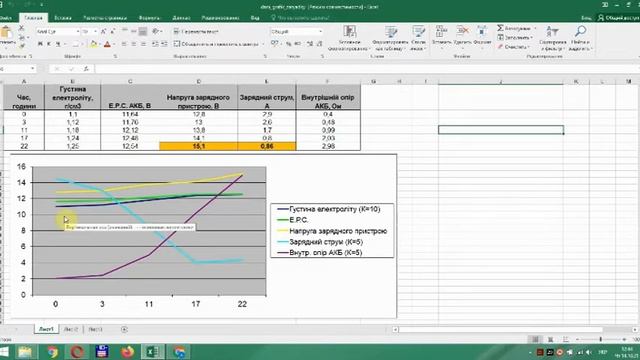Click the Name Box dropdown arrow
Image resolution: width=640 pixels, height=360 pixels.
point(32,69)
